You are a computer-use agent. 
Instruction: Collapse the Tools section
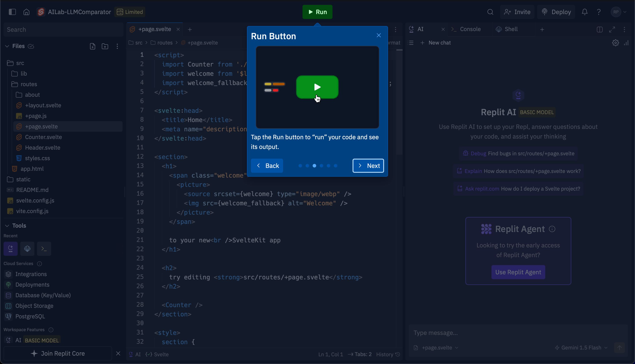pyautogui.click(x=7, y=225)
